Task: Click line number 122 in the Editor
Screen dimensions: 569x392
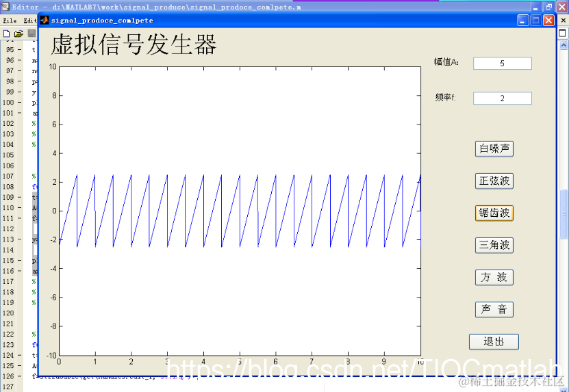Action: (8, 334)
